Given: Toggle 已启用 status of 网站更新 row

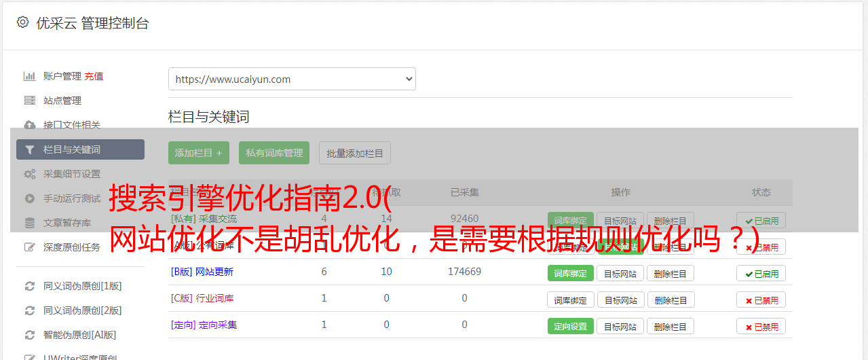Looking at the screenshot, I should click(x=761, y=273).
